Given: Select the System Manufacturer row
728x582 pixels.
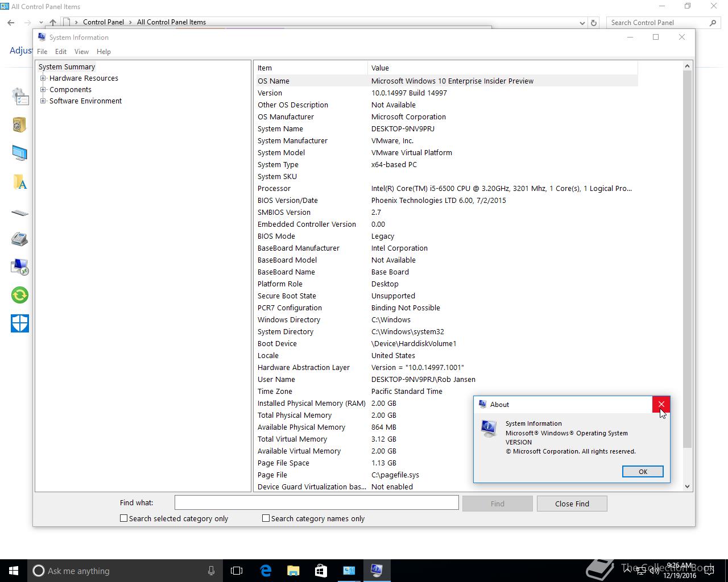Looking at the screenshot, I should point(446,140).
